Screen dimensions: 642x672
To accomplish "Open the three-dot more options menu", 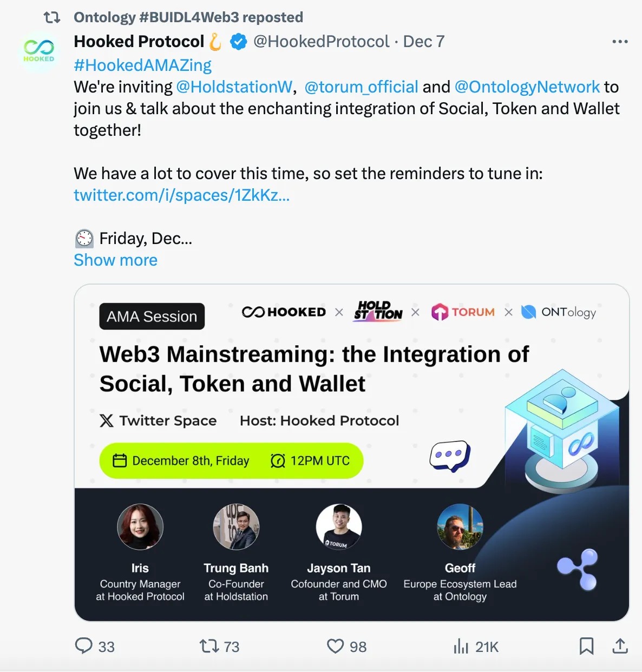I will pyautogui.click(x=620, y=42).
